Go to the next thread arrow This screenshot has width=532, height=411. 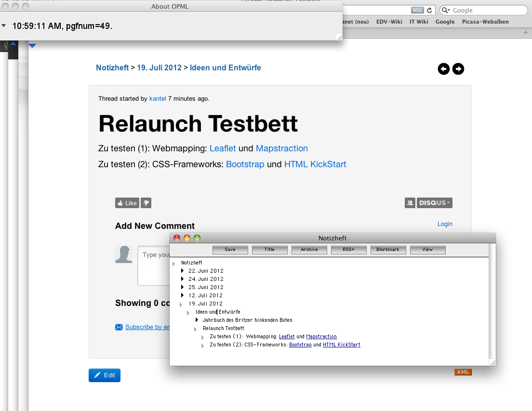point(458,69)
